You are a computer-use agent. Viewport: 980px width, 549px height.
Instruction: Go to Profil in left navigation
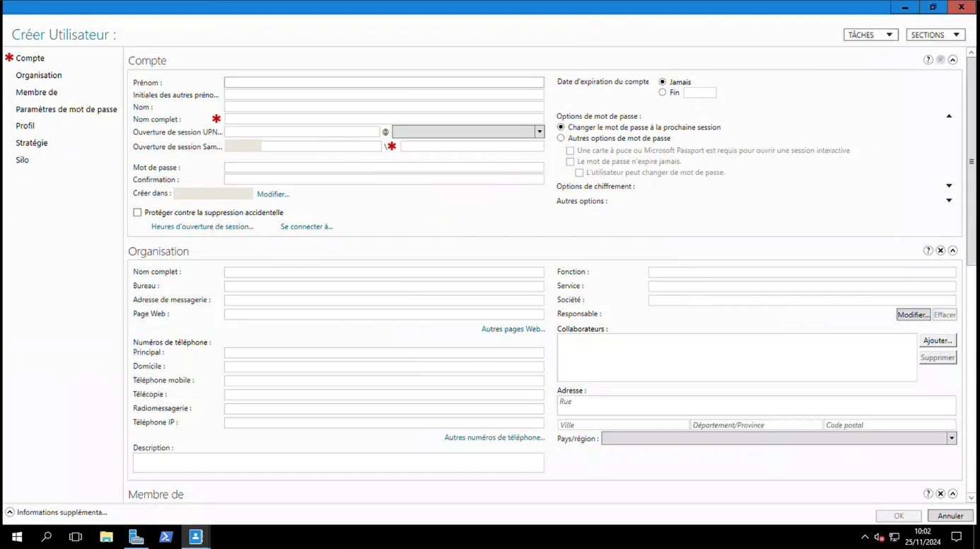25,126
